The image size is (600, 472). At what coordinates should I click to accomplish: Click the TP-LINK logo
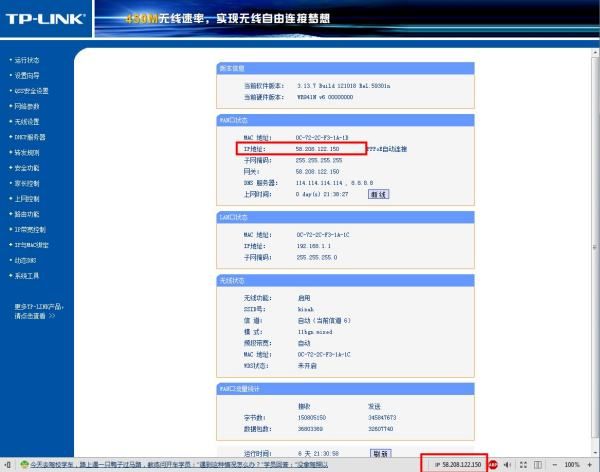pyautogui.click(x=45, y=18)
